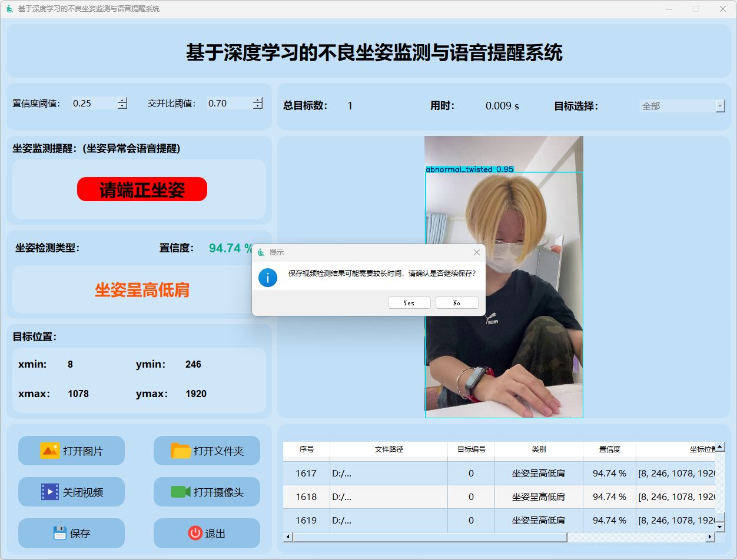Click the 类别 column header
The width and height of the screenshot is (737, 560).
coord(539,449)
